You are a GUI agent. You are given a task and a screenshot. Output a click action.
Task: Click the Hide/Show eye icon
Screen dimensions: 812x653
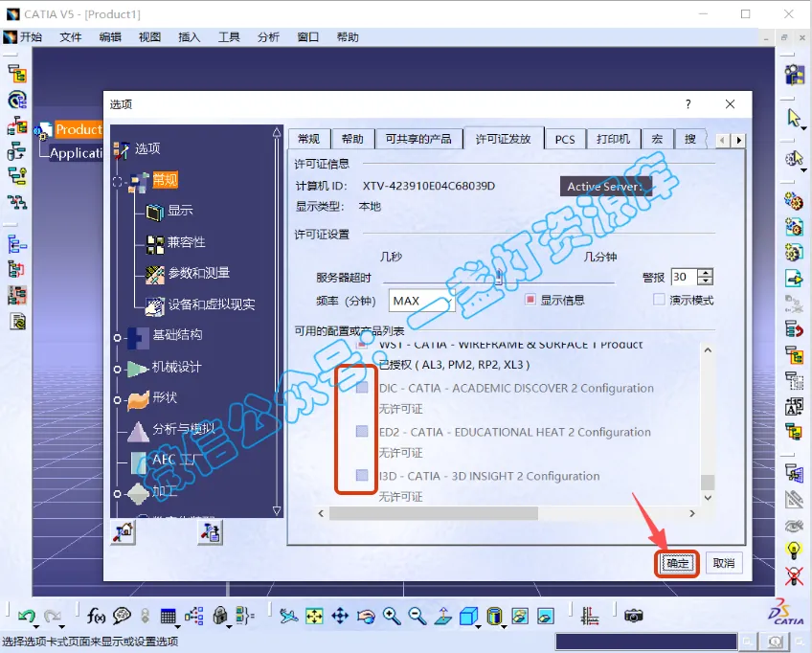[x=794, y=526]
